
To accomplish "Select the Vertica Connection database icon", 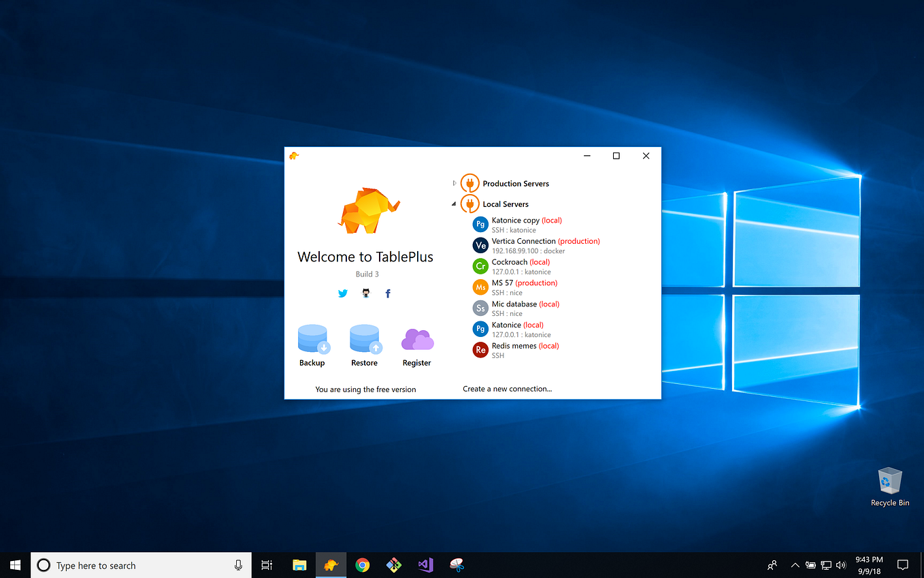I will 480,245.
